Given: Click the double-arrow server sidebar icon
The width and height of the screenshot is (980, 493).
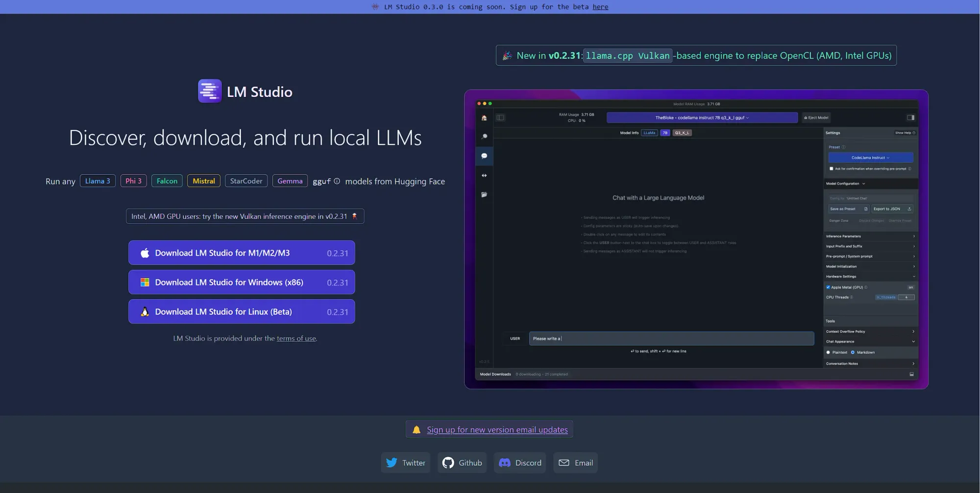Looking at the screenshot, I should click(x=484, y=175).
